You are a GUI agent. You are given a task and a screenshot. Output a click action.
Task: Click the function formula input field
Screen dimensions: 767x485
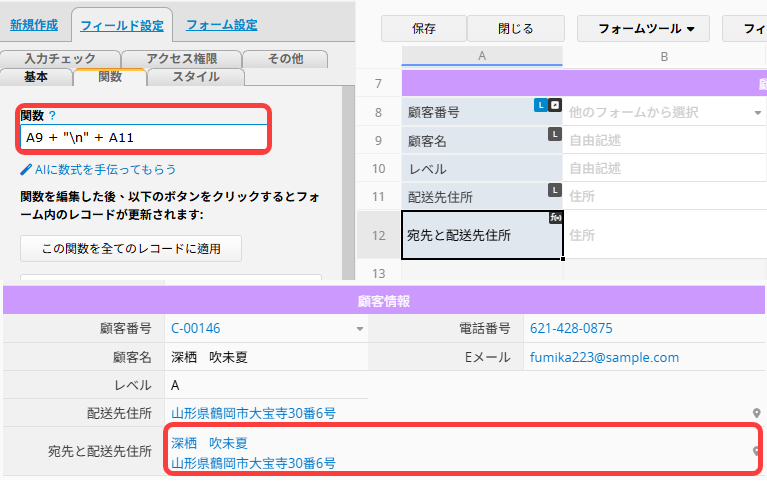pyautogui.click(x=143, y=138)
